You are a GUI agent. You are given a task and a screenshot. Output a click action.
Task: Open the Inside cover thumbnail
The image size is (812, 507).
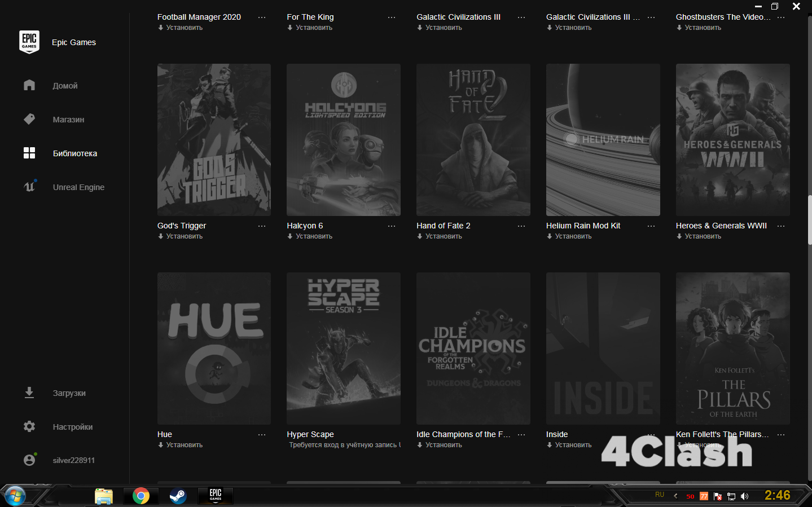pyautogui.click(x=603, y=349)
